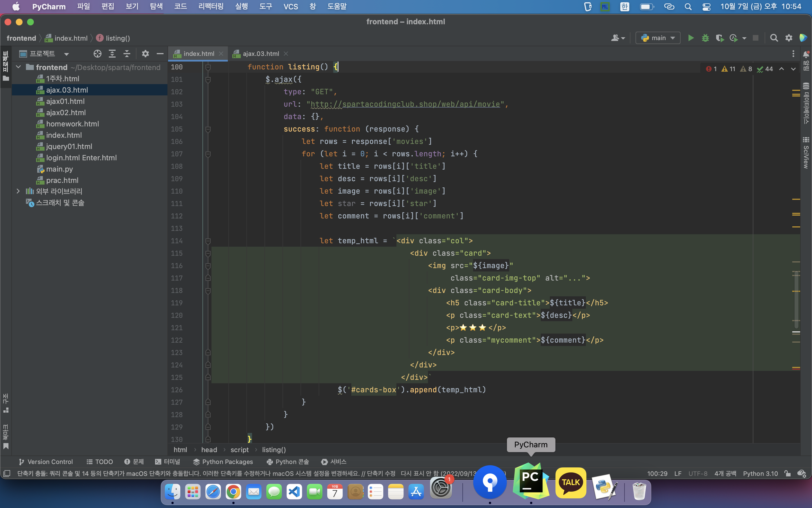The image size is (812, 508).
Task: Fold the $.ajax block at line 101
Action: coord(208,80)
